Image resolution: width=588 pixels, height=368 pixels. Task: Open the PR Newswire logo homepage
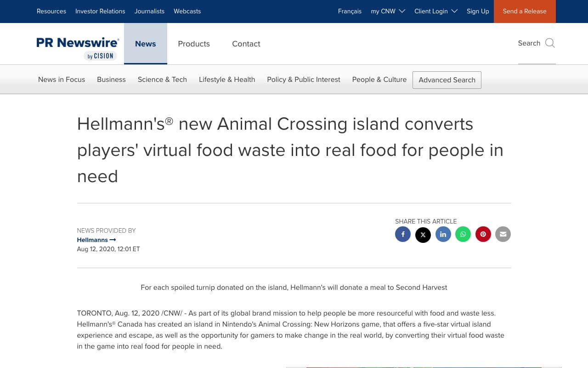(78, 48)
